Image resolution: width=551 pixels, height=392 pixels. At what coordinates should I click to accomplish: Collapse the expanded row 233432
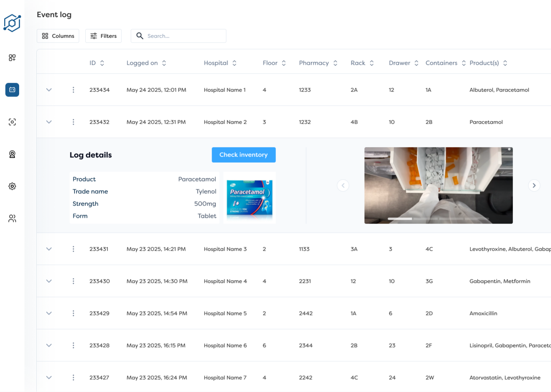[x=49, y=122]
